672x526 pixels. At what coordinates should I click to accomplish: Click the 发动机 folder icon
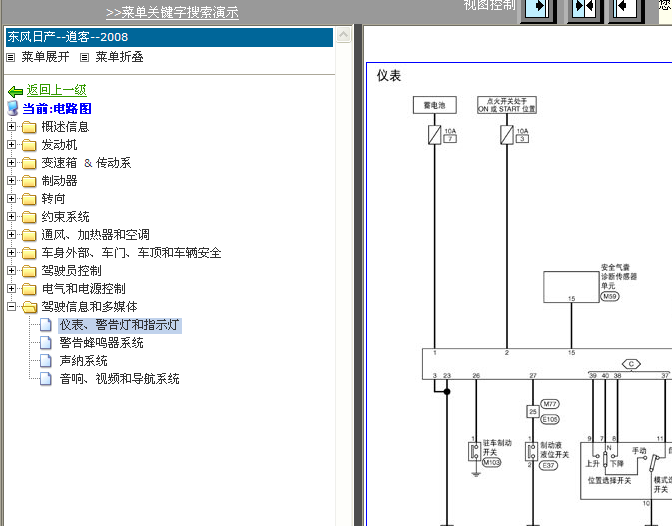(29, 145)
